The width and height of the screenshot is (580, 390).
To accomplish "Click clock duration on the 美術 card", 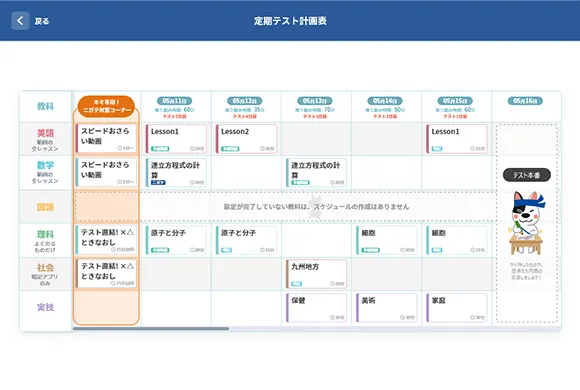I will pos(407,317).
